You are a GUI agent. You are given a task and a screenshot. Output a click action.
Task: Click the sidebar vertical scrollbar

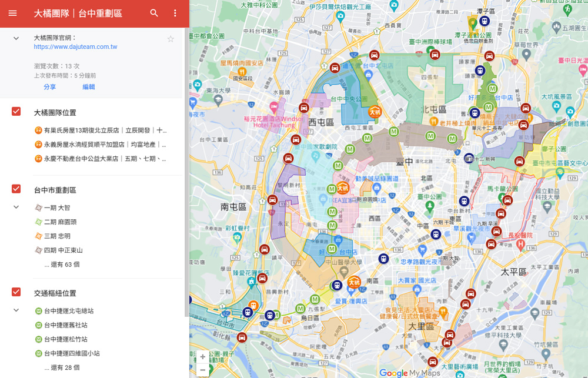(187, 172)
